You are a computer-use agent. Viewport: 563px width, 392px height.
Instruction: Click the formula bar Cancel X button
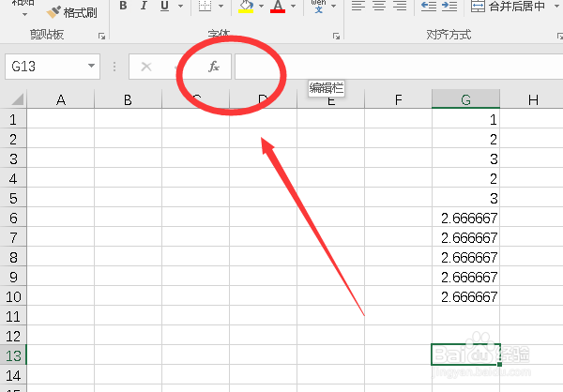point(146,67)
